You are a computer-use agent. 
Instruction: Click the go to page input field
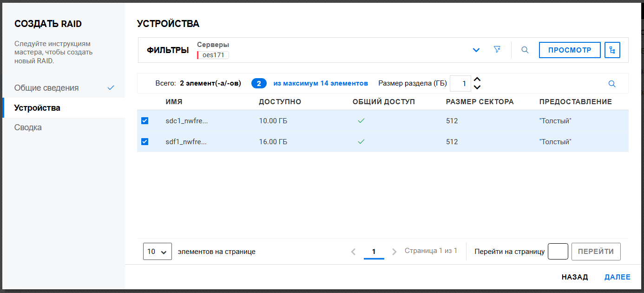[558, 252]
